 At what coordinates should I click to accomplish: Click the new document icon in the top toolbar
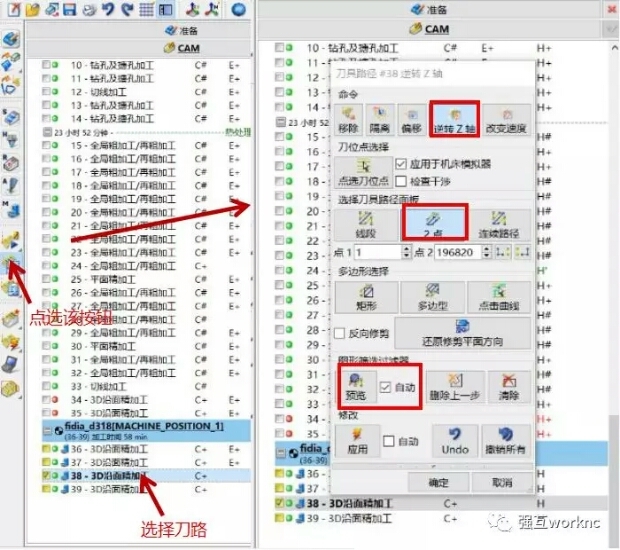pos(14,9)
